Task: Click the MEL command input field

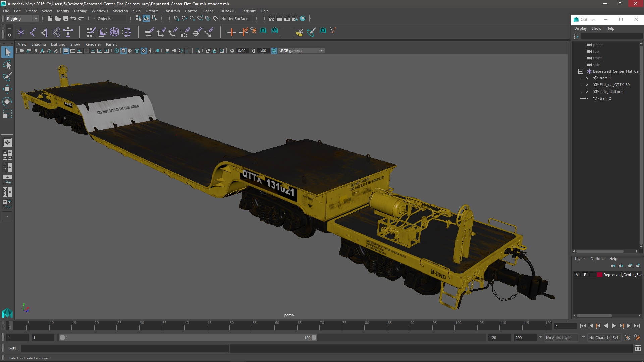Action: click(124, 349)
